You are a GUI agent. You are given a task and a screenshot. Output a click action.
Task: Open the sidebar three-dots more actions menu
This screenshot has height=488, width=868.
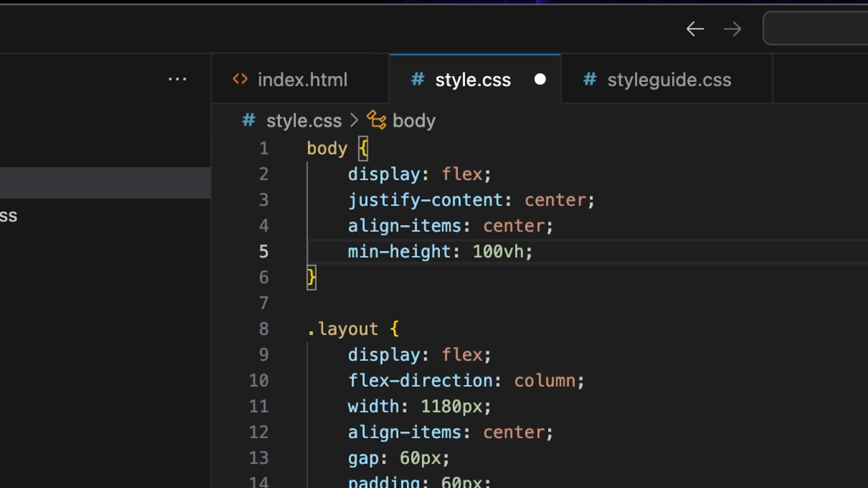coord(177,80)
